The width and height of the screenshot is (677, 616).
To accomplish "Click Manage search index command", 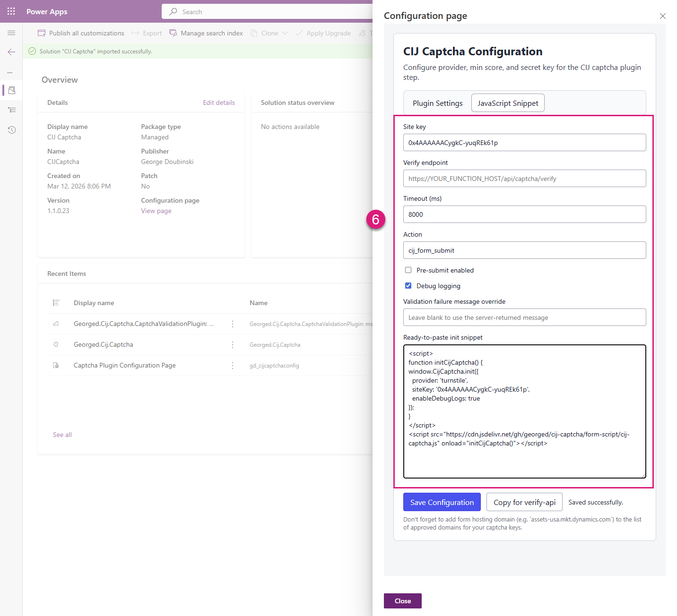I will [x=206, y=33].
